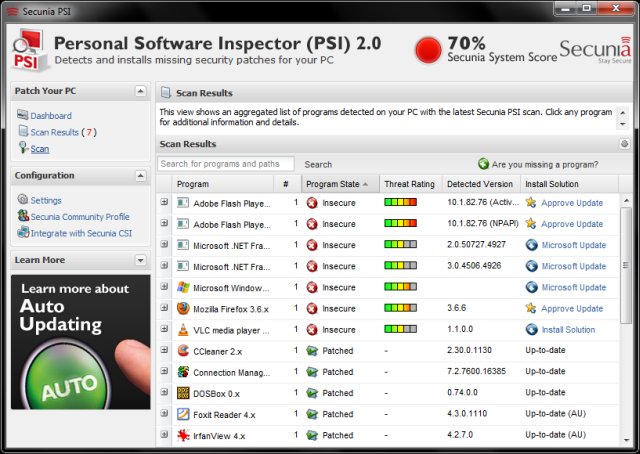Image resolution: width=640 pixels, height=454 pixels.
Task: Open the Secunia Community Profile link
Action: (80, 217)
